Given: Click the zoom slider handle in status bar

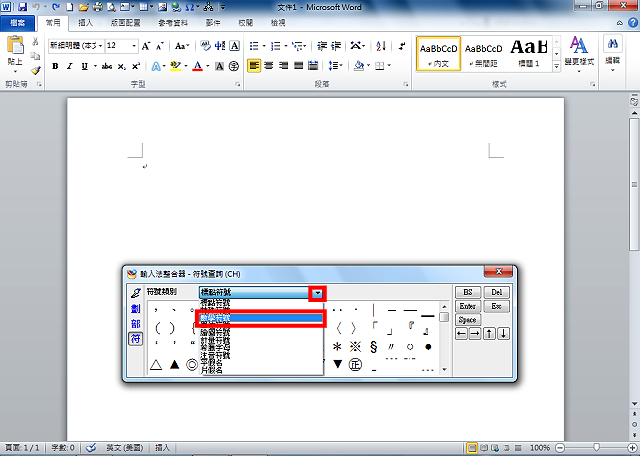Looking at the screenshot, I should [x=596, y=448].
